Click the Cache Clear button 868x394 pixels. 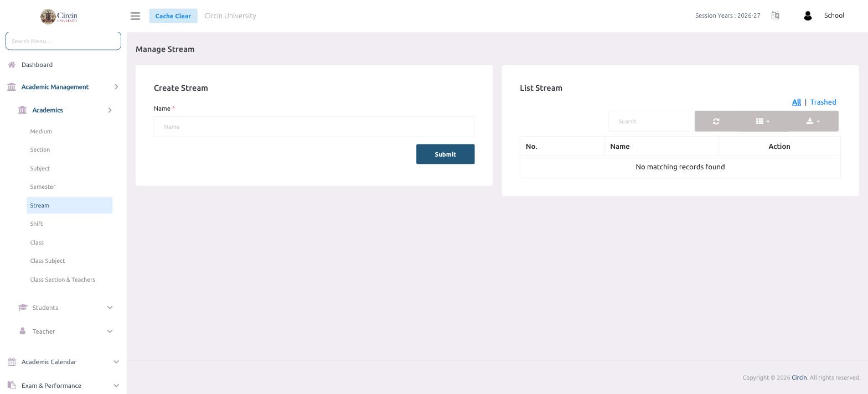tap(173, 15)
